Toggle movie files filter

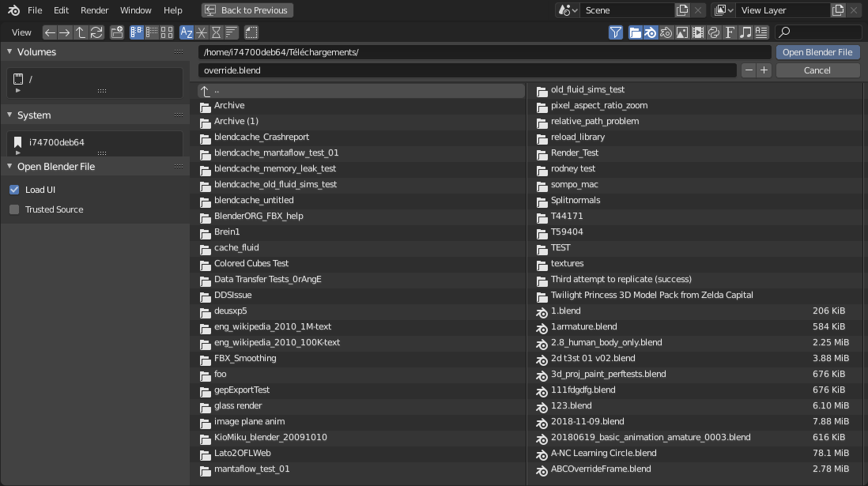698,32
